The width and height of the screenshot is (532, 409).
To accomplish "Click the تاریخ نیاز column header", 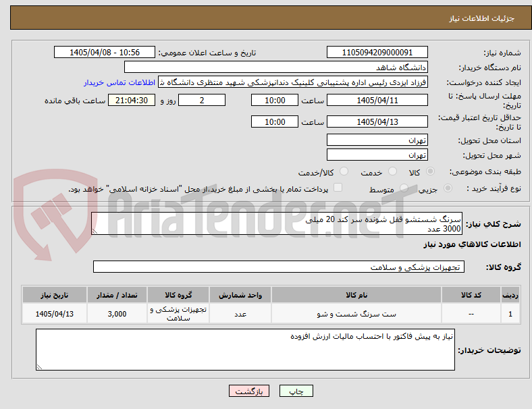I will [x=55, y=295].
